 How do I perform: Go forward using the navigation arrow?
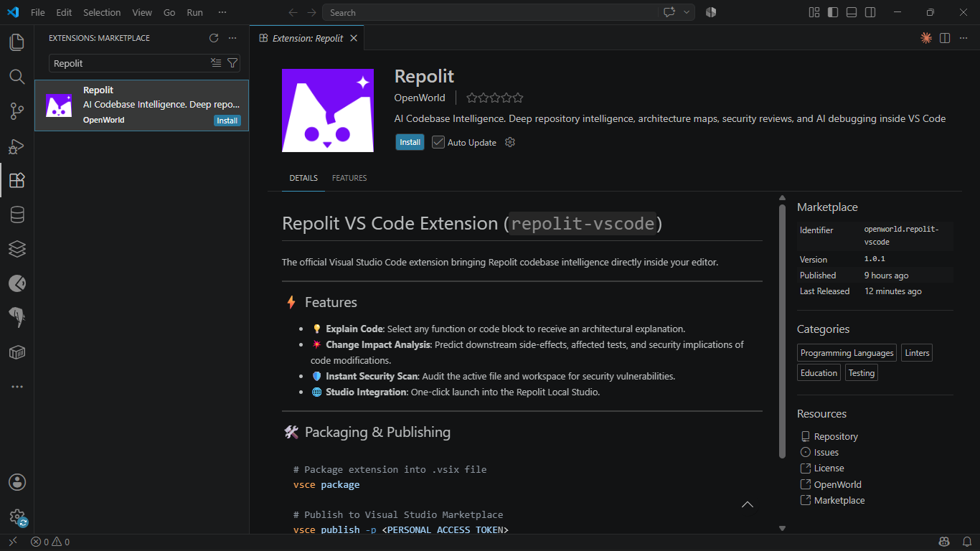tap(311, 12)
